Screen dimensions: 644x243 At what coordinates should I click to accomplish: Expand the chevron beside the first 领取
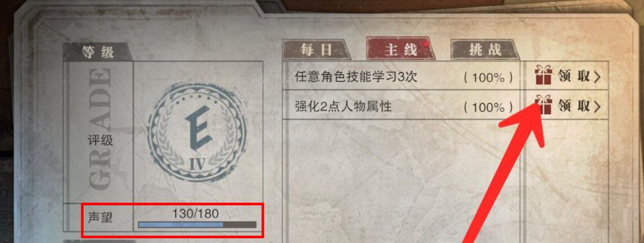[598, 77]
